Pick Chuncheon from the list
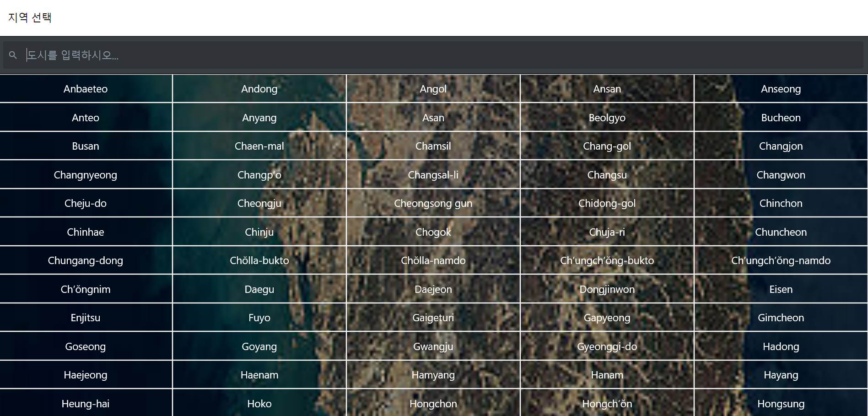The width and height of the screenshot is (868, 416). click(781, 232)
